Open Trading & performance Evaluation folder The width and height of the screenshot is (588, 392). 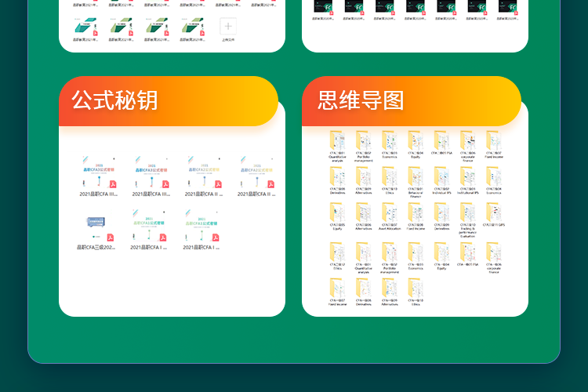467,220
